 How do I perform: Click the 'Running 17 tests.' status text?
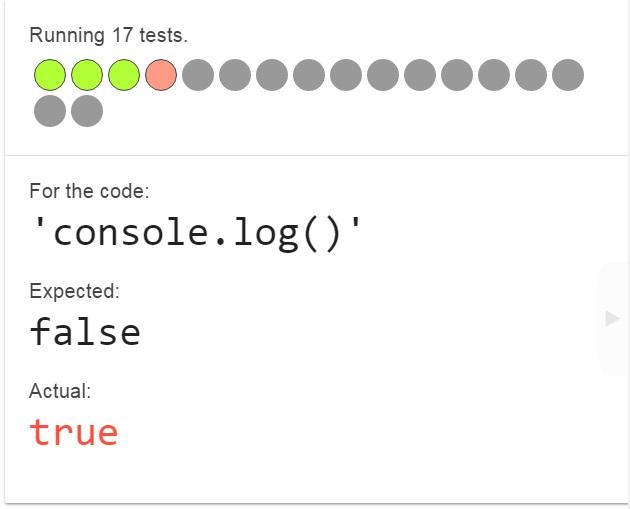click(108, 35)
